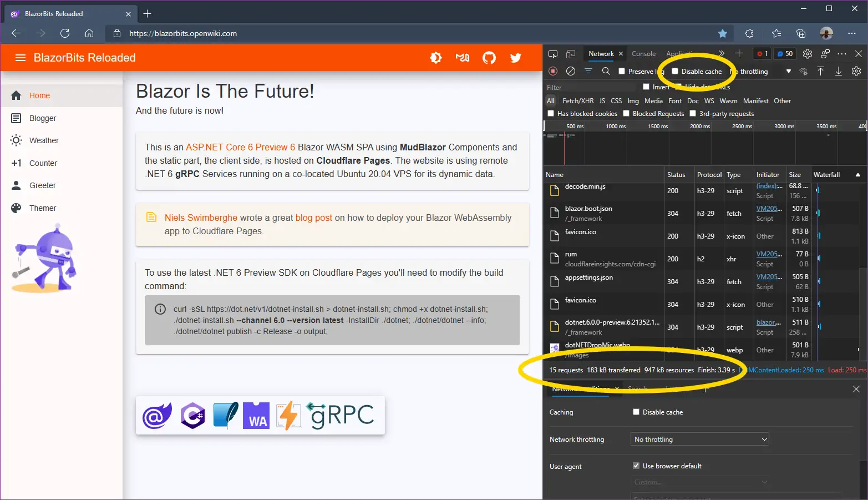
Task: Open the Twitter icon in the header
Action: (516, 57)
